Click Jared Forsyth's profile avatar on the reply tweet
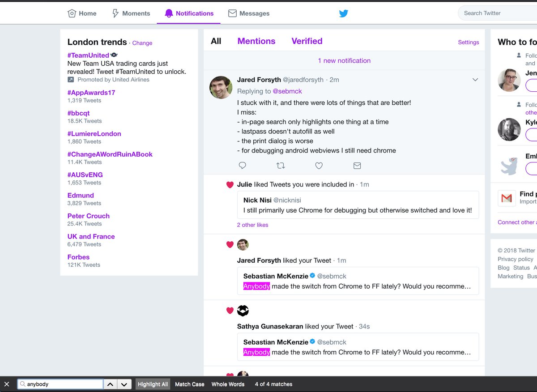 (221, 87)
